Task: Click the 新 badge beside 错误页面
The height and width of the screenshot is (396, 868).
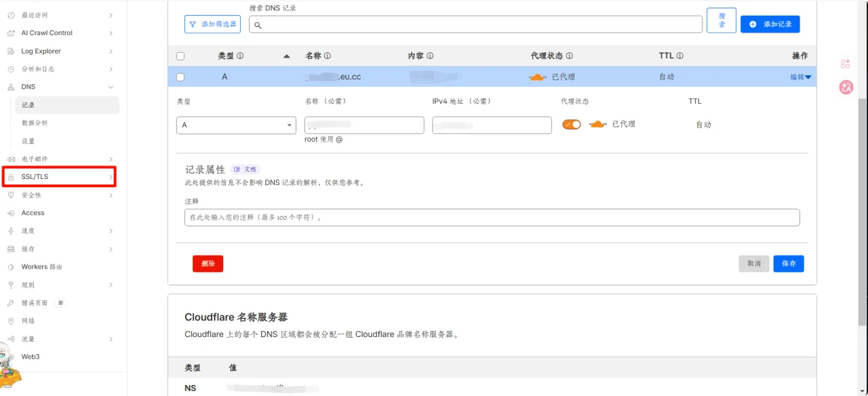Action: [60, 303]
